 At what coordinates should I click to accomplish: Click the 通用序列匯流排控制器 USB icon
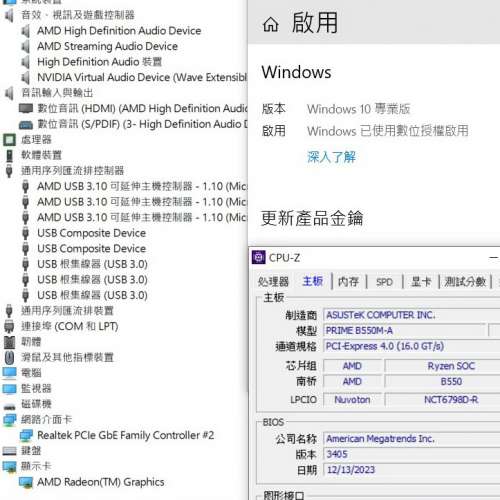9,171
